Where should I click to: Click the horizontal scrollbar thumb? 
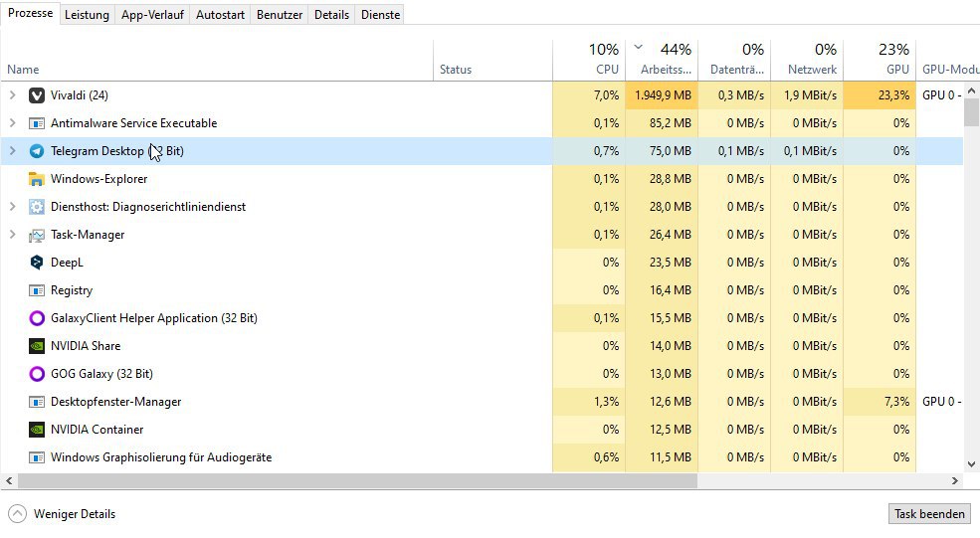point(357,480)
